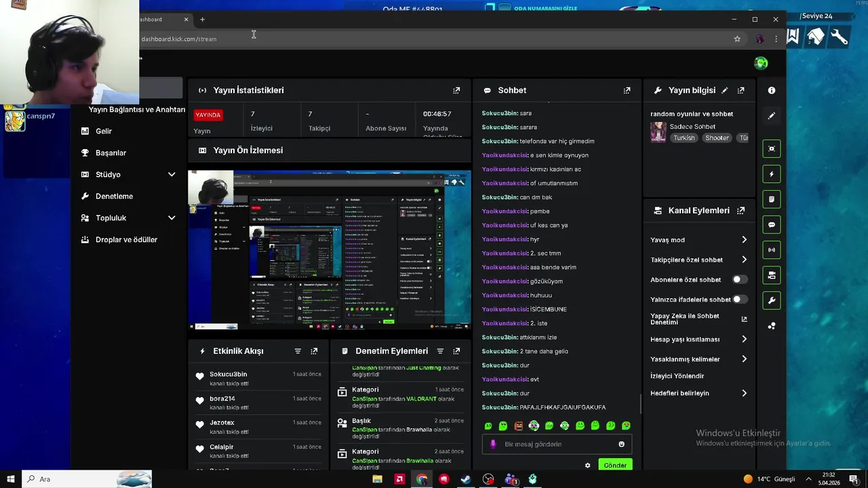Click the green Kick avatar at top right

point(761,63)
